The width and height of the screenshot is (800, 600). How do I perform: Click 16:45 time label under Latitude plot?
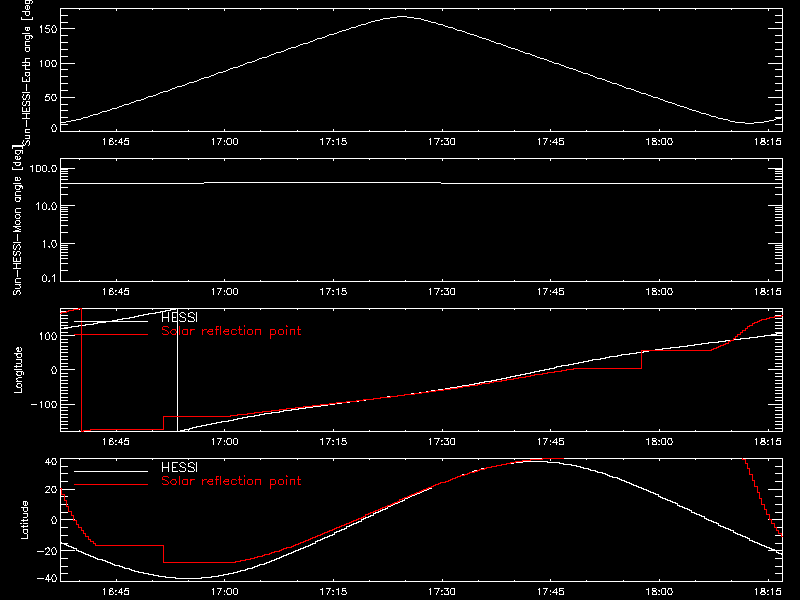click(116, 591)
